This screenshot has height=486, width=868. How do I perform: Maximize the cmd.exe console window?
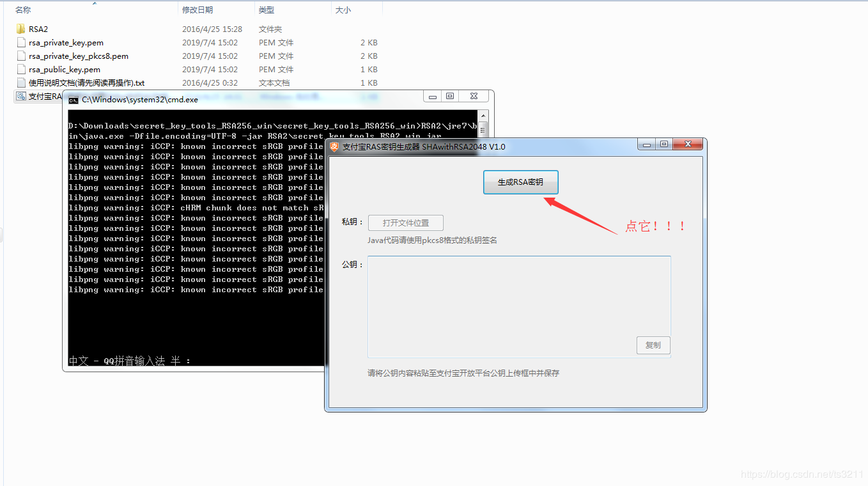(x=450, y=97)
